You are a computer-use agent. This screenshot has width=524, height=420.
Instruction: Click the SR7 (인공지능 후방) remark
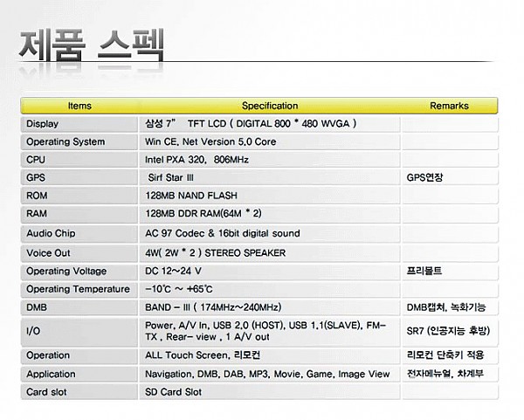[x=450, y=332]
